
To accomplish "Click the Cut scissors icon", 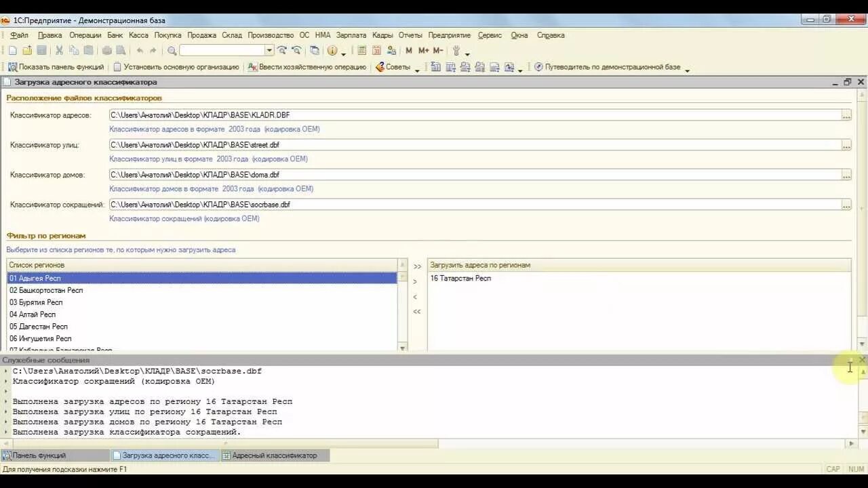I will (59, 51).
